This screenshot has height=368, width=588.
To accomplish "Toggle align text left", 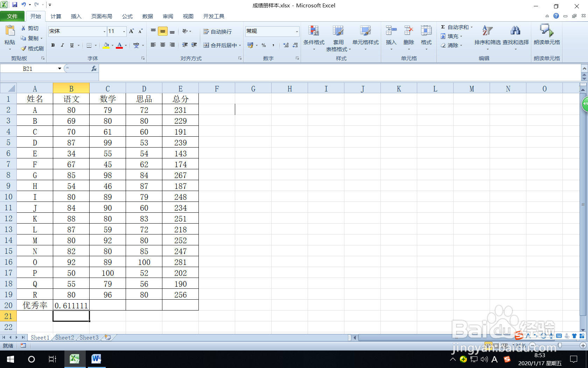I will pos(153,45).
